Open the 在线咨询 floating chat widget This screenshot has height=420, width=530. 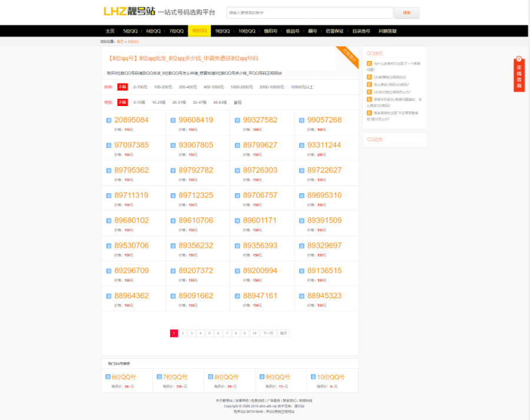519,75
